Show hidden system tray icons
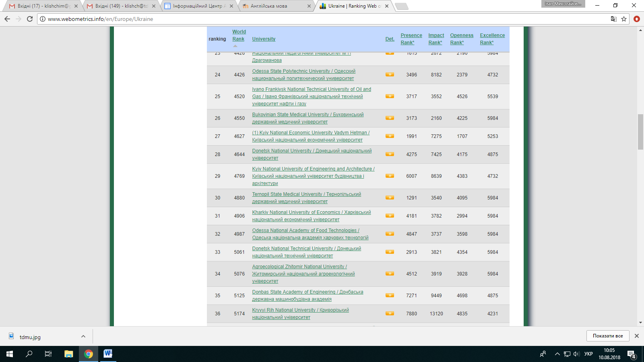 coord(557,354)
